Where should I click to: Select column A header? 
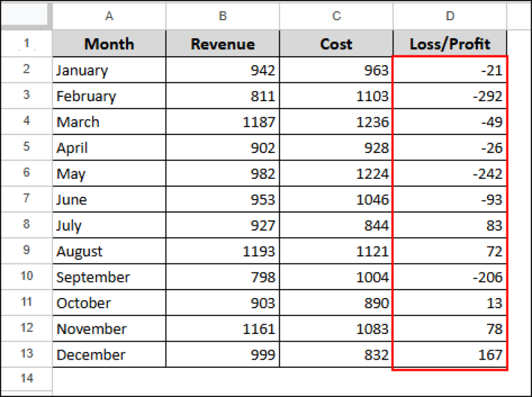pos(109,15)
